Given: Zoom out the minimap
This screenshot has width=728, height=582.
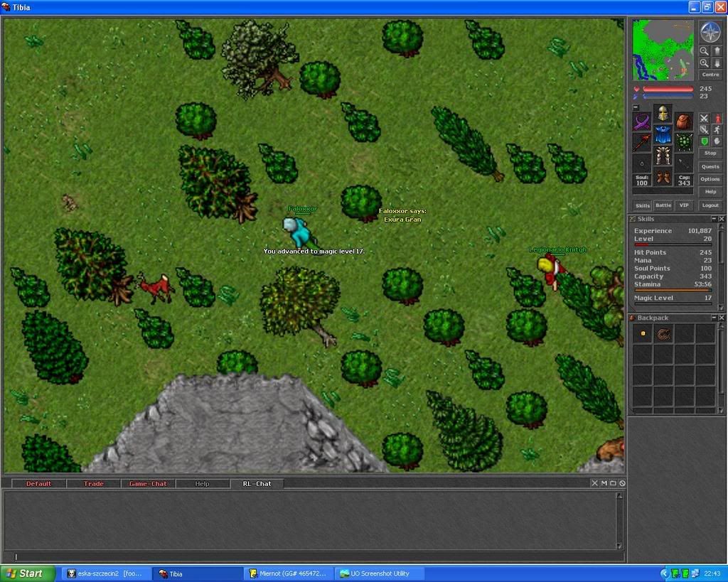Looking at the screenshot, I should 705,51.
